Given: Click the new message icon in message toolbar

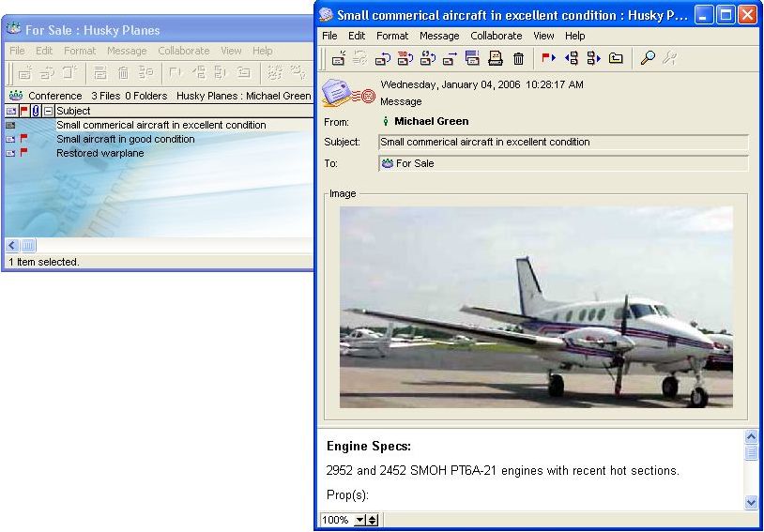Looking at the screenshot, I should pyautogui.click(x=338, y=58).
